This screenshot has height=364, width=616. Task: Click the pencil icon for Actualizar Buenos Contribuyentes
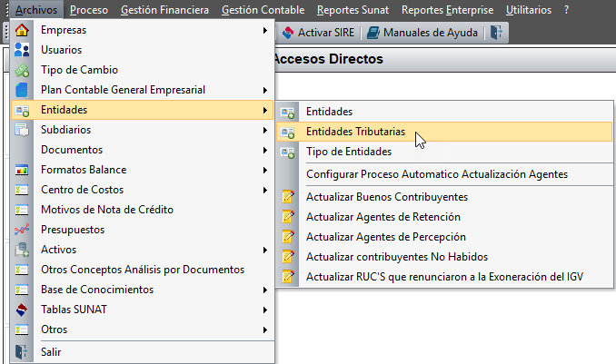tap(288, 197)
